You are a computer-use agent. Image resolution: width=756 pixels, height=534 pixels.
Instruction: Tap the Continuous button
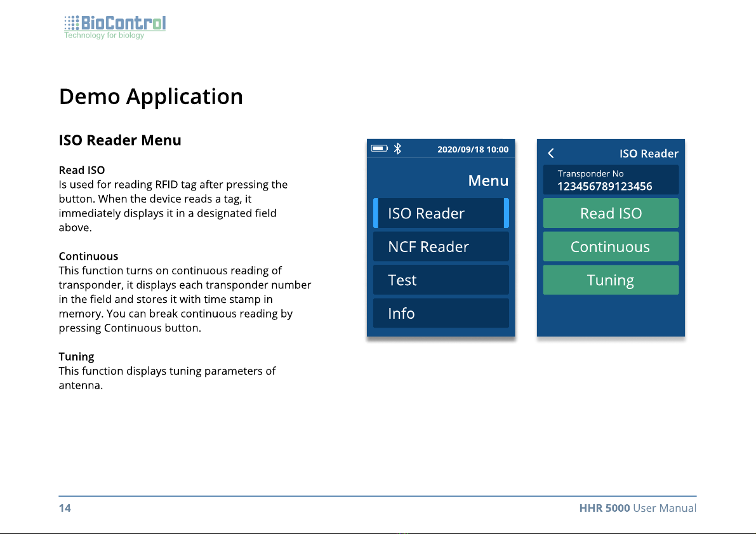pyautogui.click(x=611, y=246)
